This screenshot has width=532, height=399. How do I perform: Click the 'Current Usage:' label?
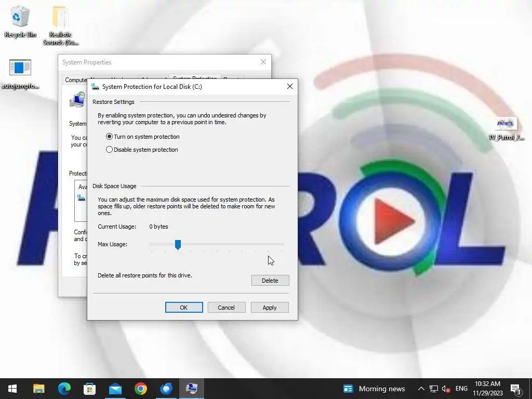coord(117,227)
